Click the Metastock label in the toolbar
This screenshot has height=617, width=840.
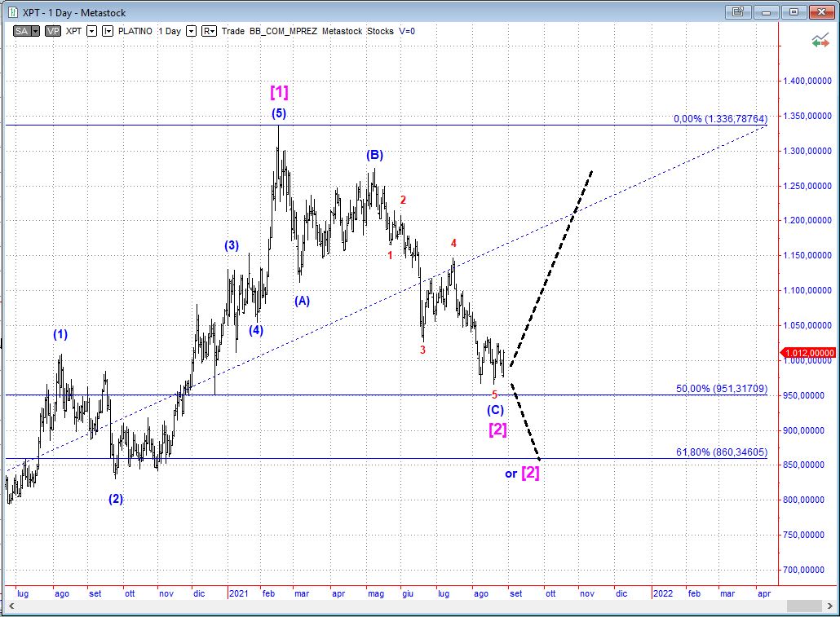343,31
